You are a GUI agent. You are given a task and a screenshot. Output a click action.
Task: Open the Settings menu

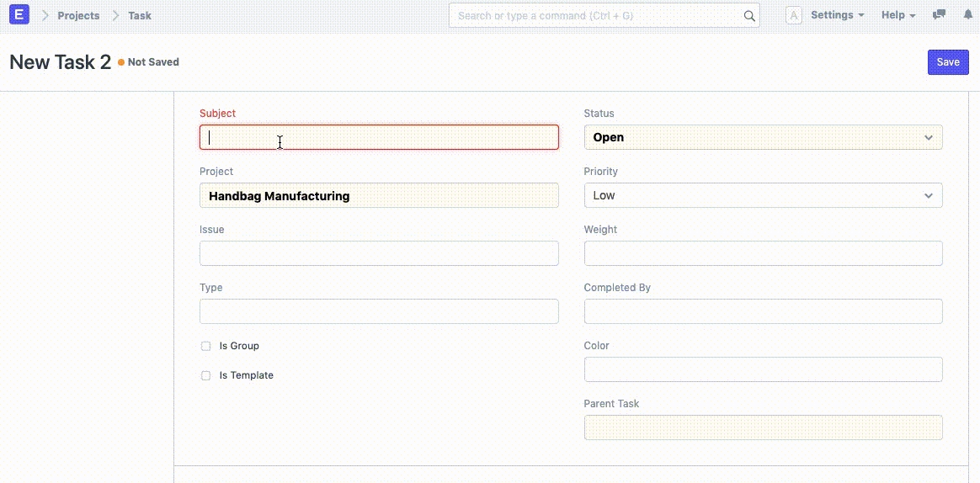(837, 15)
